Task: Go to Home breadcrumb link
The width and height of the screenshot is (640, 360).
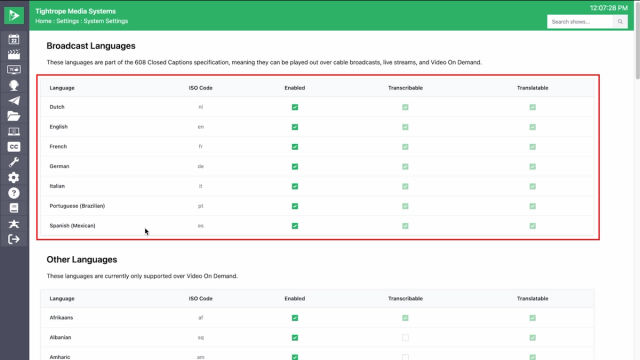Action: (43, 21)
